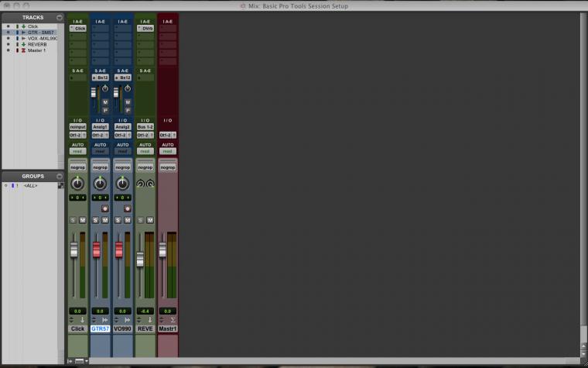Click the right pan knob on REVERB track
Image resolution: width=588 pixels, height=368 pixels.
[150, 184]
